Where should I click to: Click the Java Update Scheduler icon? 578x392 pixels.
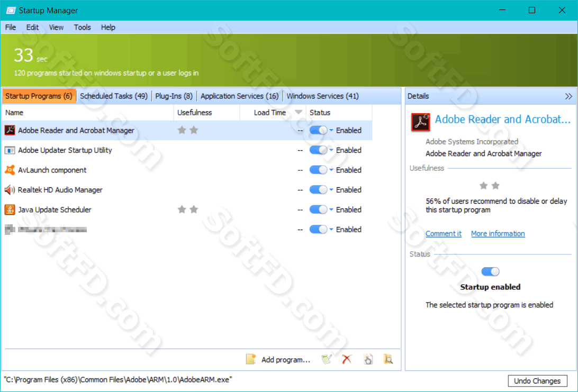pyautogui.click(x=10, y=209)
